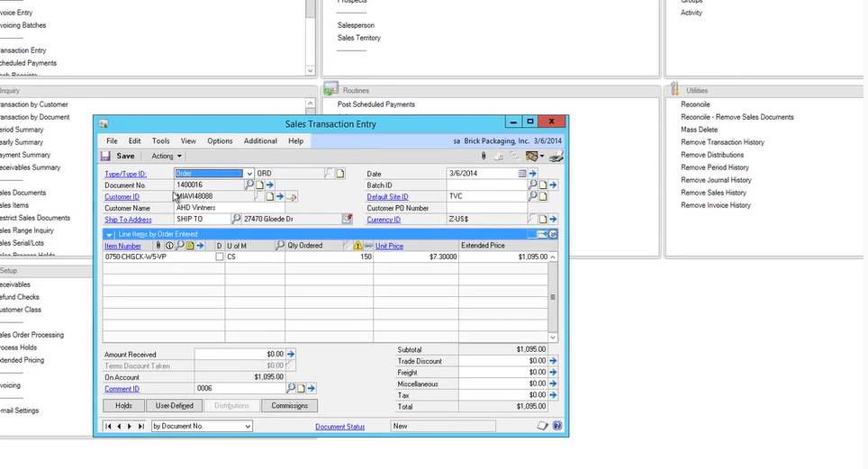This screenshot has height=469, width=868.
Task: Open the Edit menu
Action: [x=134, y=140]
